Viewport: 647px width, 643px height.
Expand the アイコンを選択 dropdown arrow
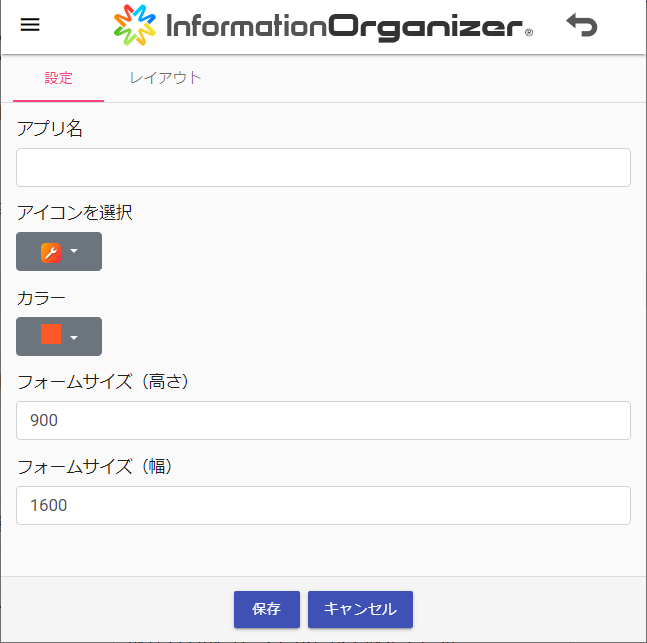click(74, 252)
